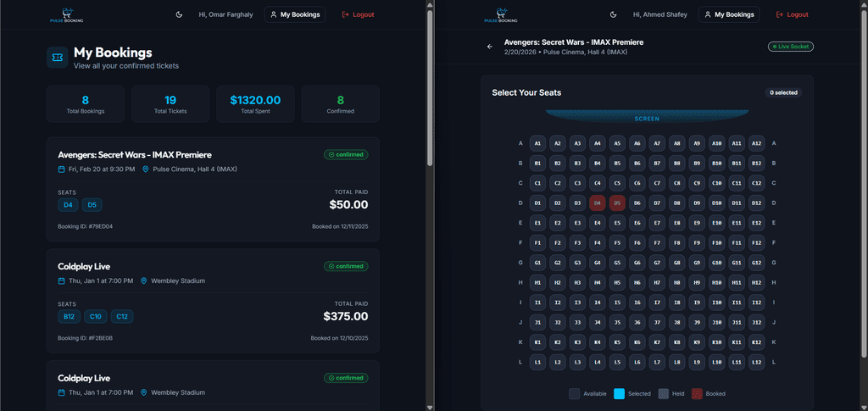The image size is (868, 411).
Task: Toggle dark mode moon icon in left window
Action: (x=179, y=14)
